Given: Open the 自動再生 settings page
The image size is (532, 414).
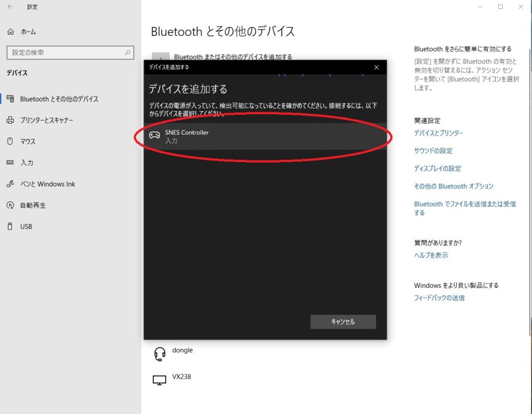Looking at the screenshot, I should click(x=33, y=205).
